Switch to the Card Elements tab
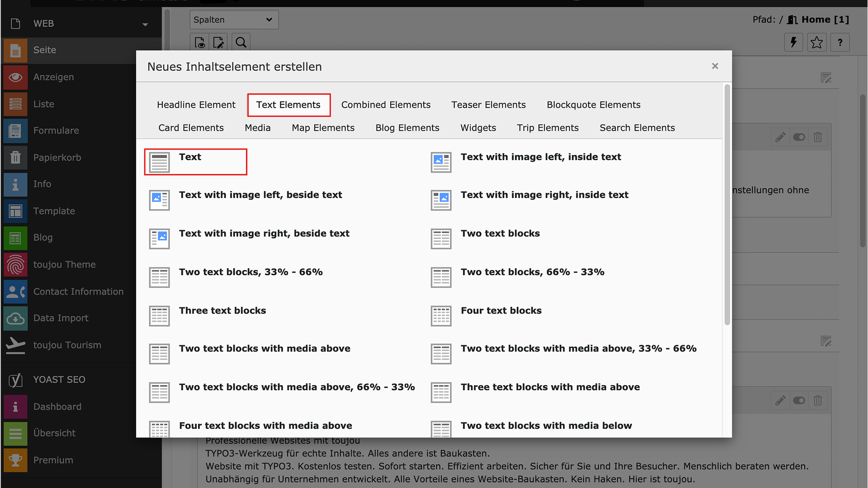 [x=191, y=128]
